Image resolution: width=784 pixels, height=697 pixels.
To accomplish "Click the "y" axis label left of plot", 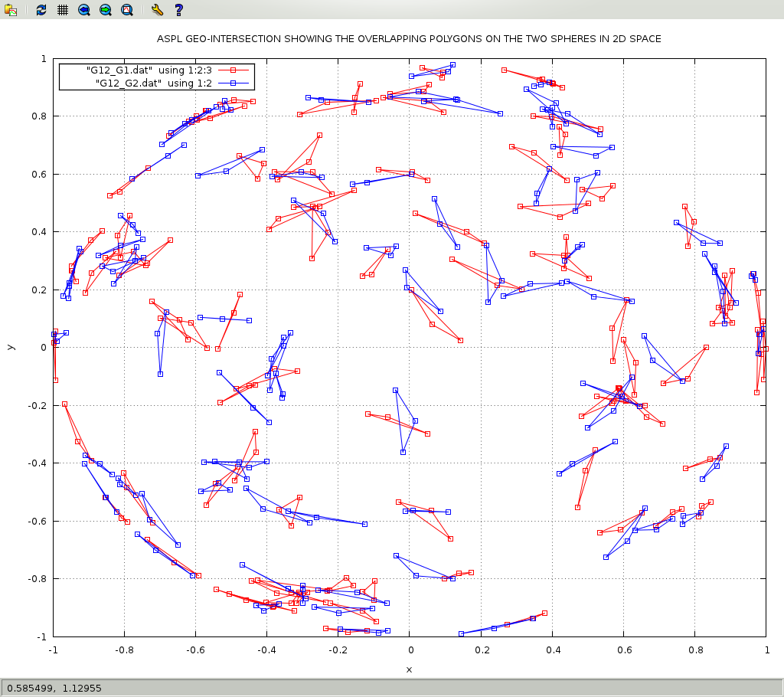I will click(x=10, y=347).
